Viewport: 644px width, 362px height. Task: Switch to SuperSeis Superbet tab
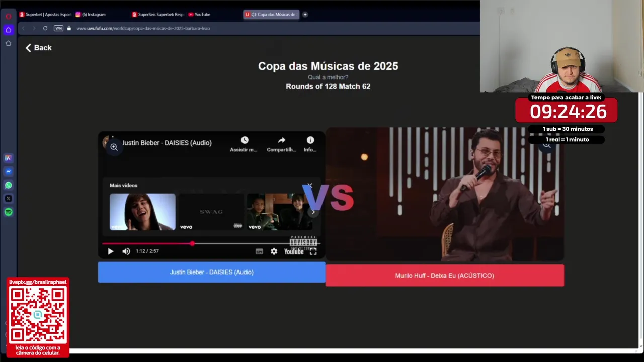[x=158, y=14]
